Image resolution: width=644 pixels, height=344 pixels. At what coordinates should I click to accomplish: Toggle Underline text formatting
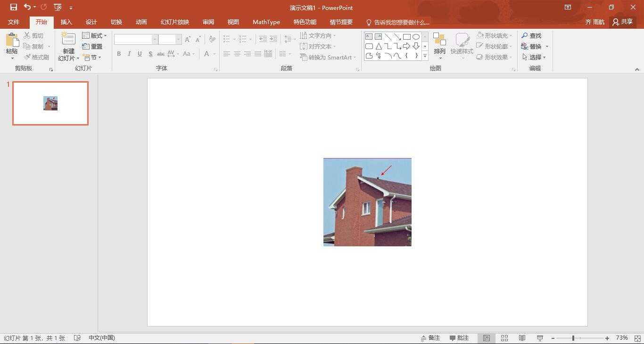click(x=140, y=54)
